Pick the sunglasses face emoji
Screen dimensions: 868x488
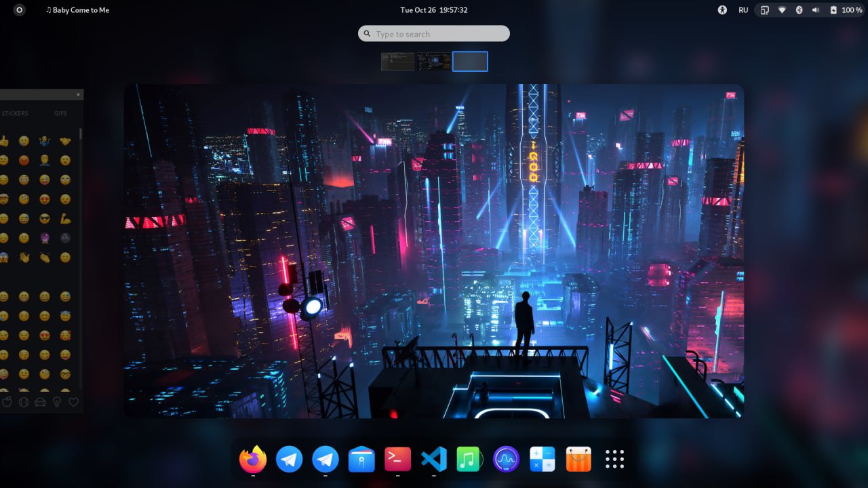point(45,219)
